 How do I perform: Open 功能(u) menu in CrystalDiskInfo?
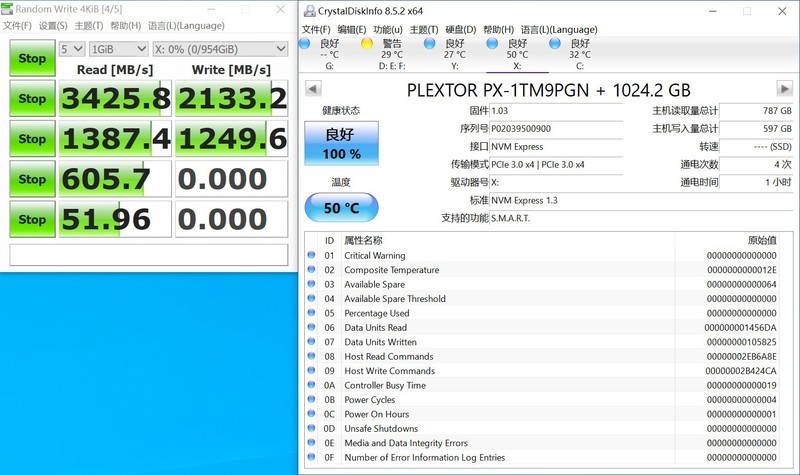[x=388, y=30]
